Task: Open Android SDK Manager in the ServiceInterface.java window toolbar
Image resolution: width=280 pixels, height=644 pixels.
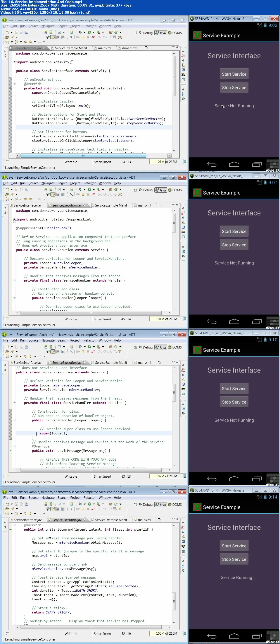Action: click(46, 32)
